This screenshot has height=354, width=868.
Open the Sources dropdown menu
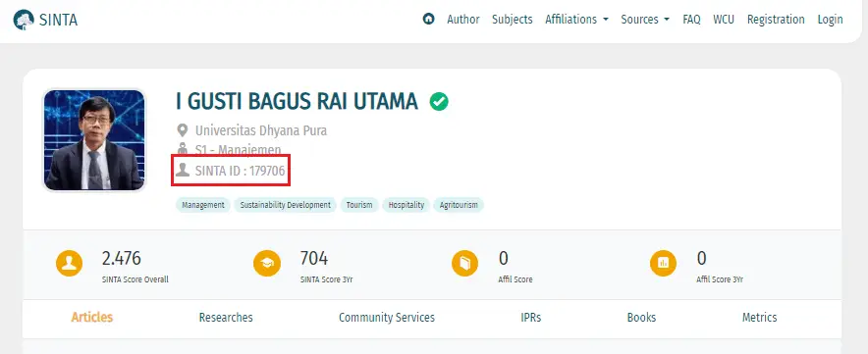pos(645,20)
